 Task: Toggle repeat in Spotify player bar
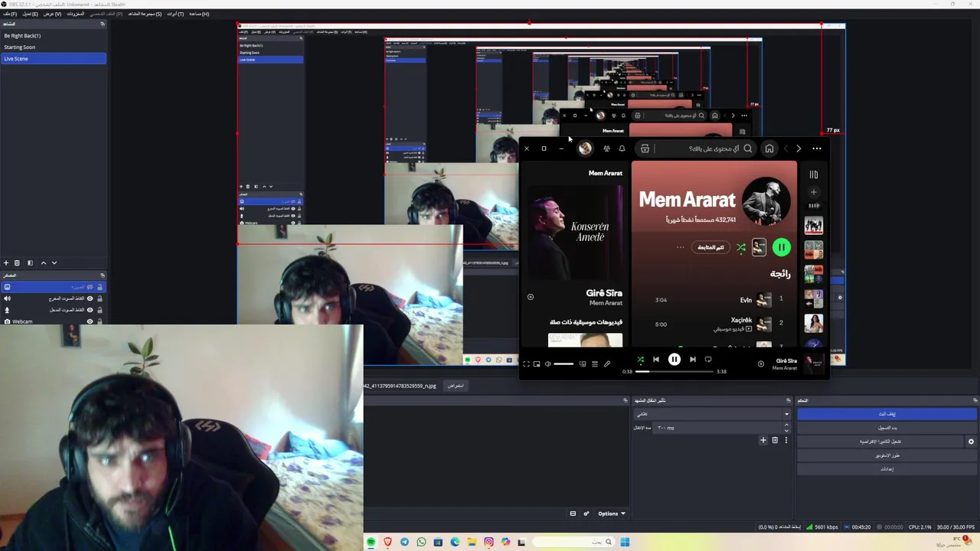point(708,360)
